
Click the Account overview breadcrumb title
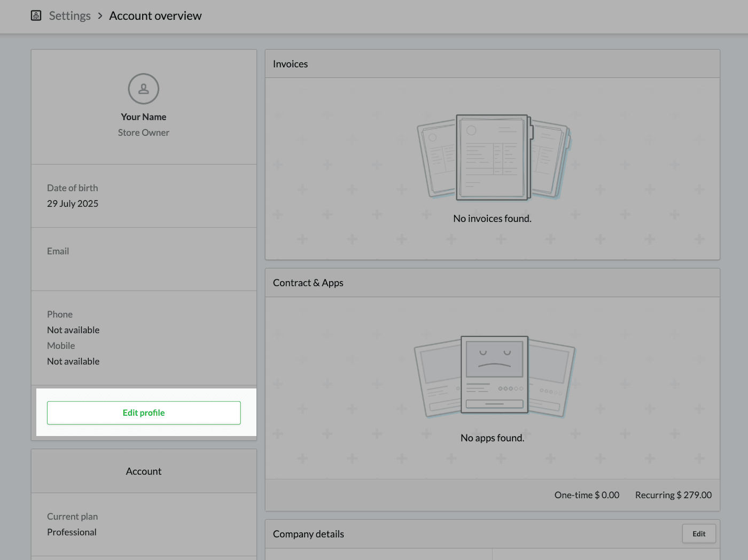click(x=155, y=16)
